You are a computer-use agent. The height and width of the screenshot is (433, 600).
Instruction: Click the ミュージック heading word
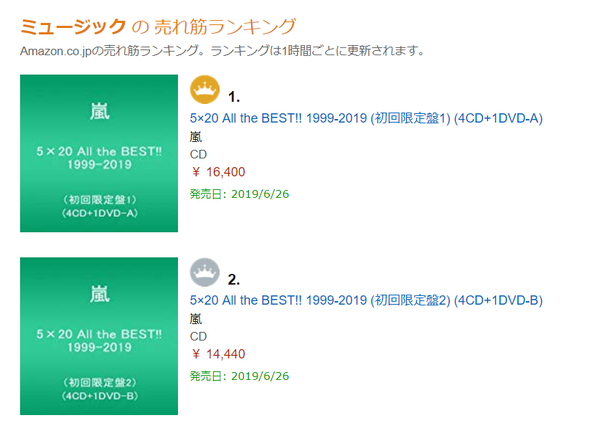click(x=73, y=27)
